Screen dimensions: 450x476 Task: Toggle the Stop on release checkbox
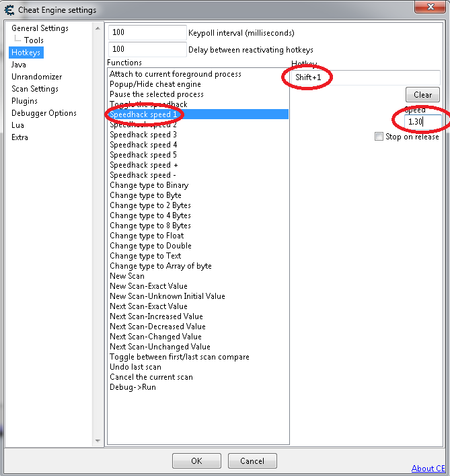[x=379, y=136]
